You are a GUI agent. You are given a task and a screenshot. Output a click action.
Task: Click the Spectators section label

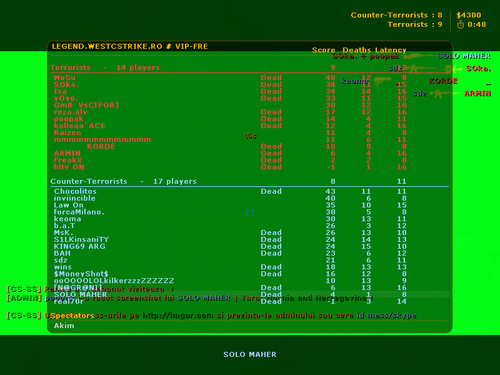72,316
